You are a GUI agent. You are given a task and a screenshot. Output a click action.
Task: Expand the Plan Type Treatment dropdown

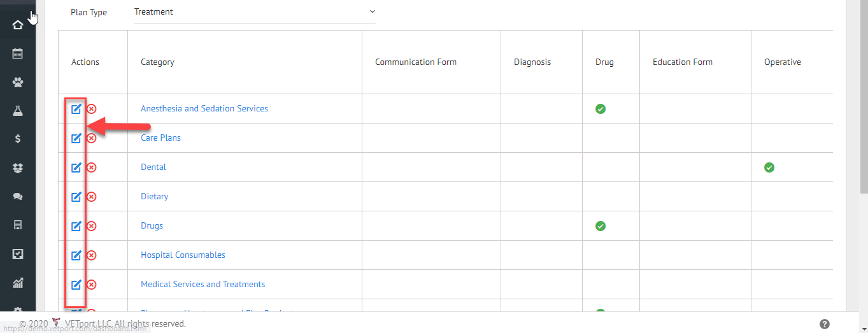(255, 12)
